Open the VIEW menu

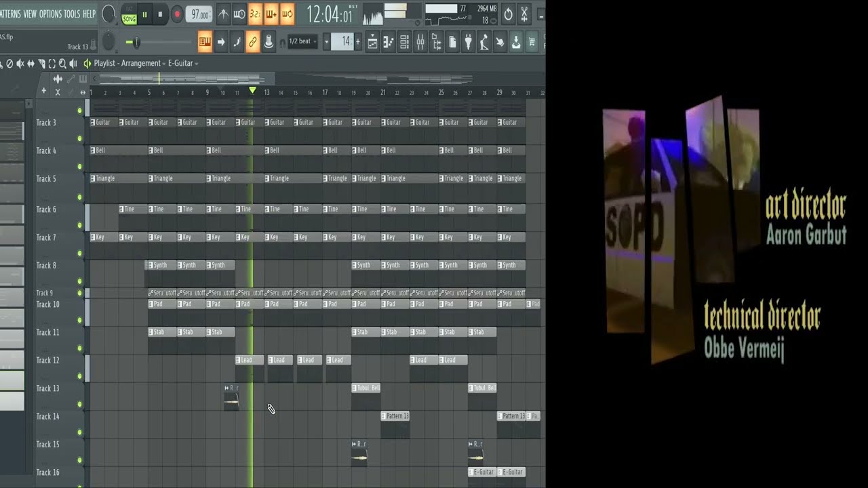(30, 14)
